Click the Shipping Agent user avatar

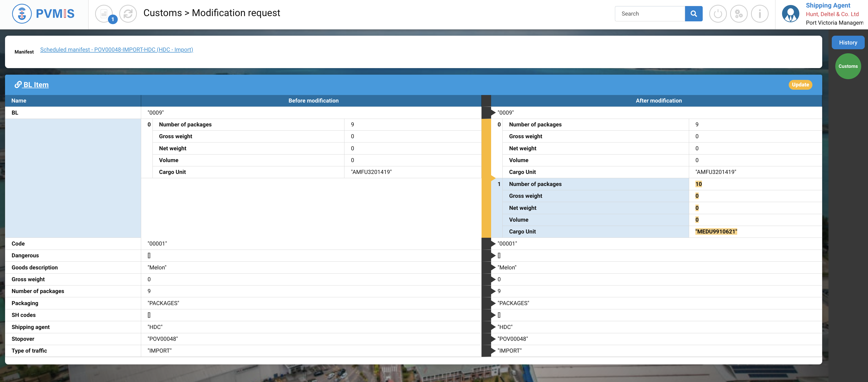pos(790,14)
